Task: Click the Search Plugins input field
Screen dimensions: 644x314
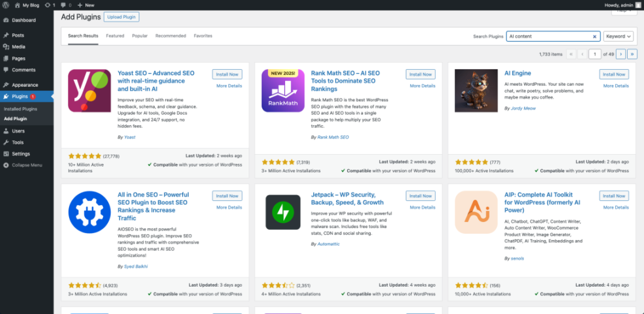Action: (x=553, y=37)
